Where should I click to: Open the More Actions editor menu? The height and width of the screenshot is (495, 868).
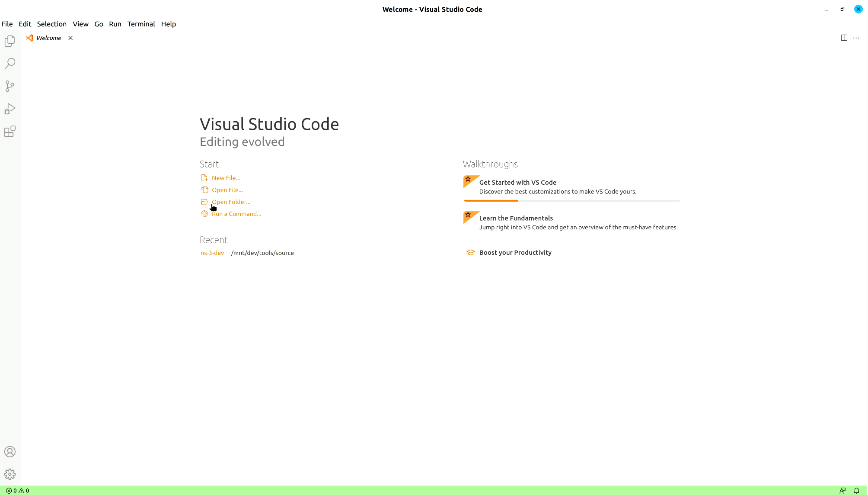coord(856,38)
